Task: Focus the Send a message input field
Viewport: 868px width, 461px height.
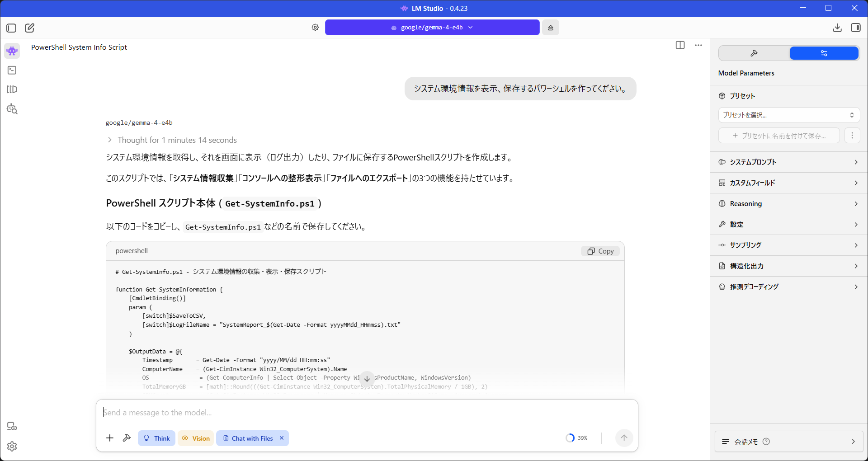Action: tap(367, 413)
